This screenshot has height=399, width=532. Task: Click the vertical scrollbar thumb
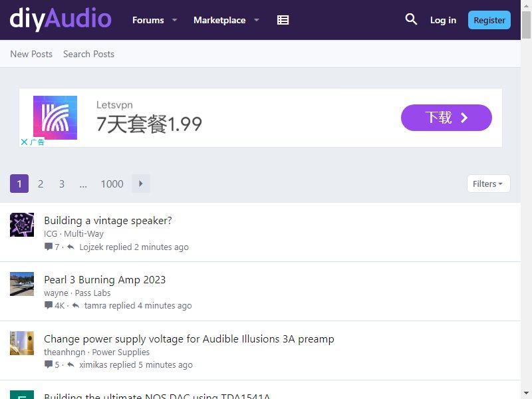526,25
